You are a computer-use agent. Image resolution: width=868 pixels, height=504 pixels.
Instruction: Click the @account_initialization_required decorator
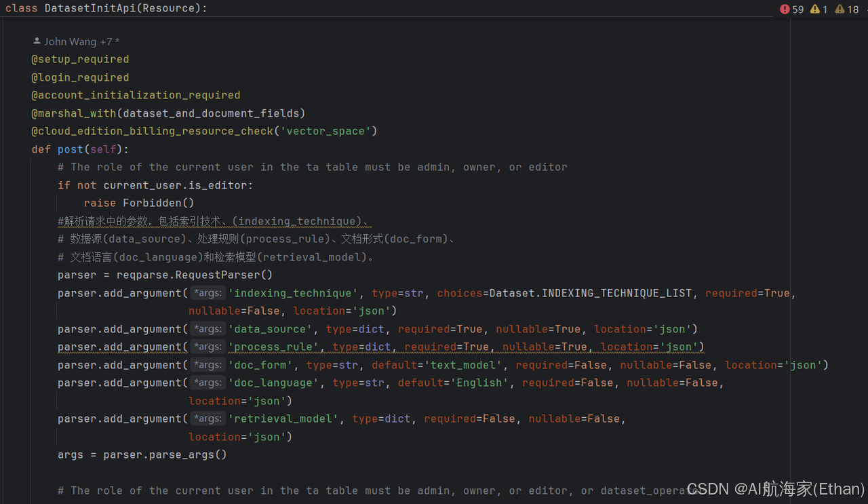(136, 95)
